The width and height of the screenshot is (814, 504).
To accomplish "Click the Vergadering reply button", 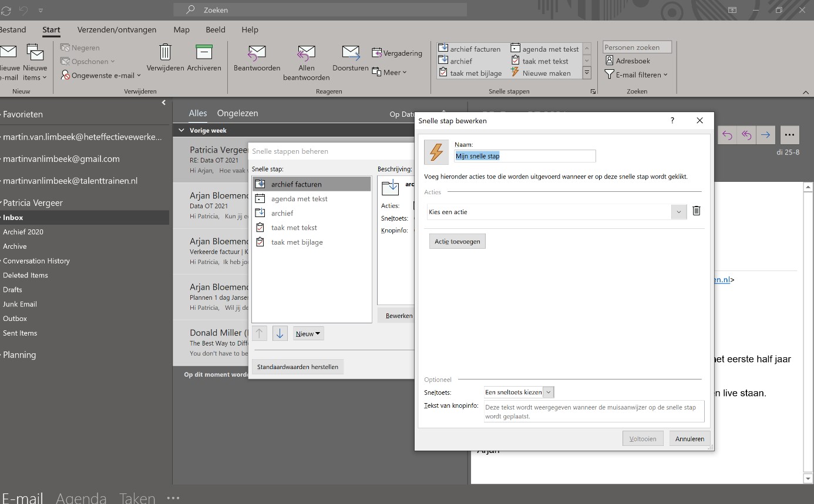I will 397,53.
